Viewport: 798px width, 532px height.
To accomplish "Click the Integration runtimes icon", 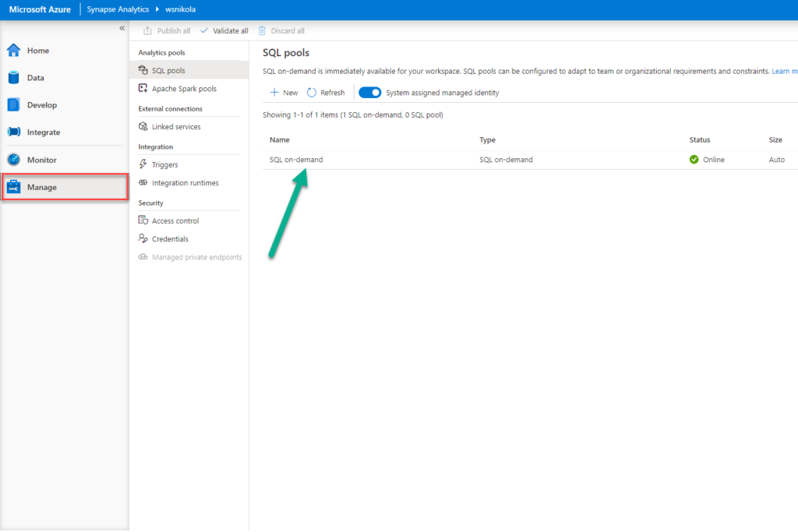I will click(143, 182).
